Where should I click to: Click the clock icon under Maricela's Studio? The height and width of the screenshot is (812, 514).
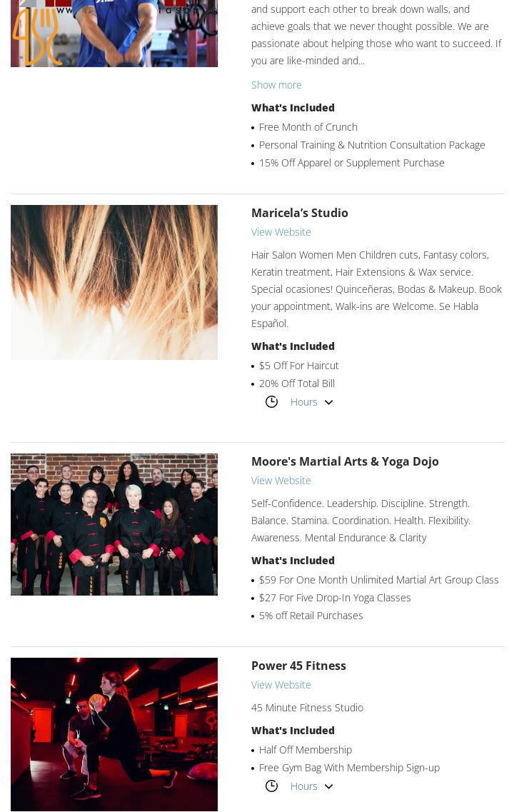click(272, 402)
